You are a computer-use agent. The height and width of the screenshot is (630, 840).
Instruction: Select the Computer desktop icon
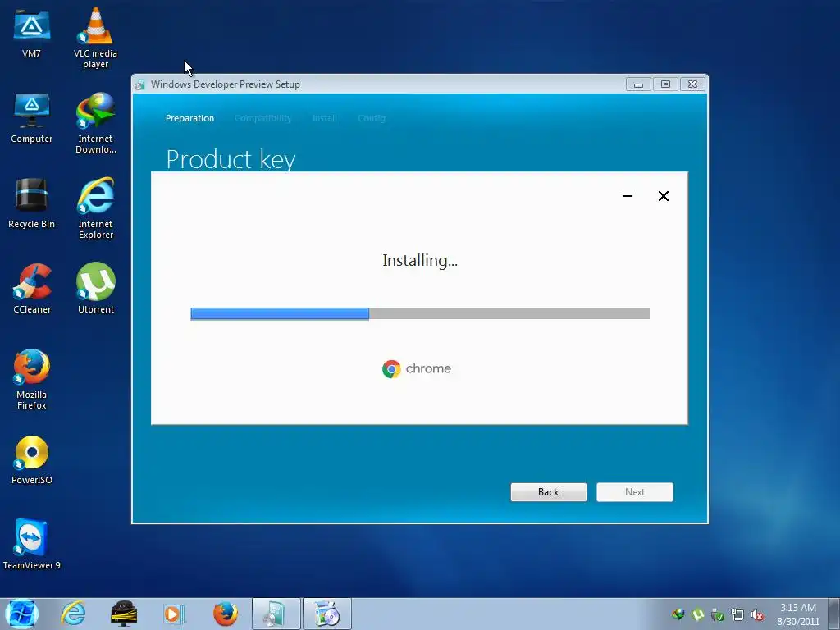coord(32,119)
